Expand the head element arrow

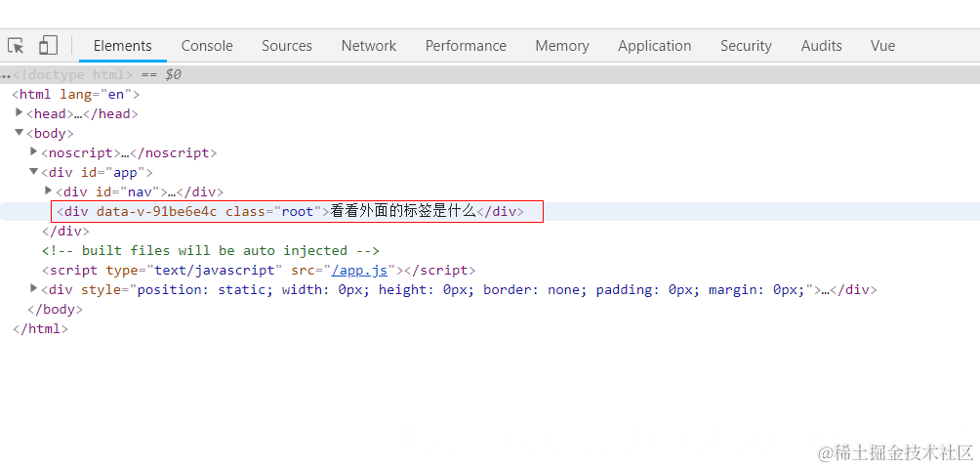coord(20,112)
